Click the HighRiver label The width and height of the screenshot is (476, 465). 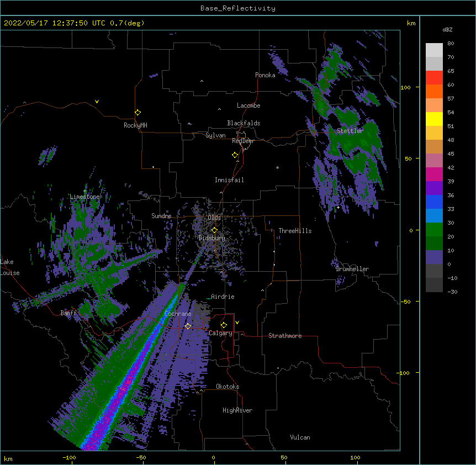click(237, 410)
